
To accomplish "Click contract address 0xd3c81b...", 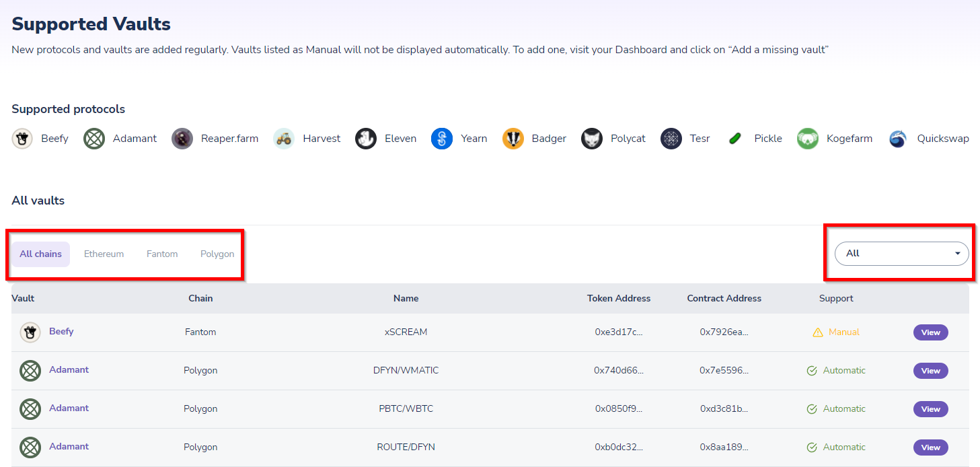I will point(724,409).
